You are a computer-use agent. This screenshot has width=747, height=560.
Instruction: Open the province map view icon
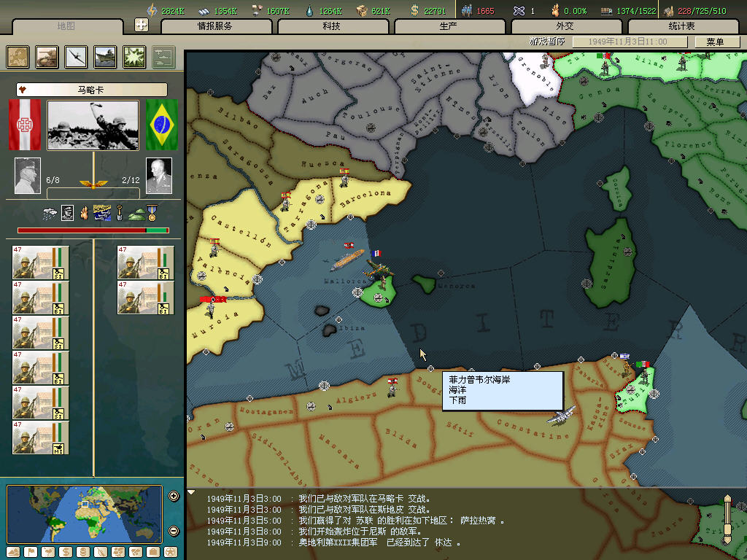18,57
